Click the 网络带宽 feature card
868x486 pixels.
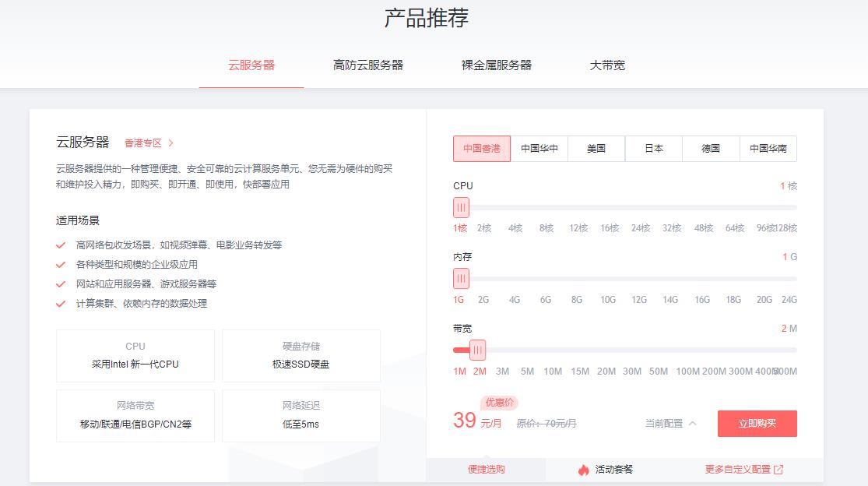tap(135, 415)
